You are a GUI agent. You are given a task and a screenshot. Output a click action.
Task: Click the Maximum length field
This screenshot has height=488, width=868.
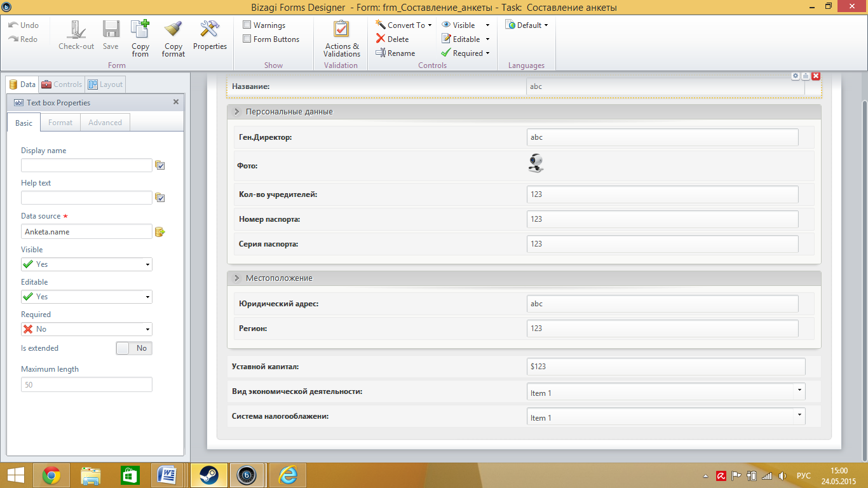pyautogui.click(x=86, y=384)
